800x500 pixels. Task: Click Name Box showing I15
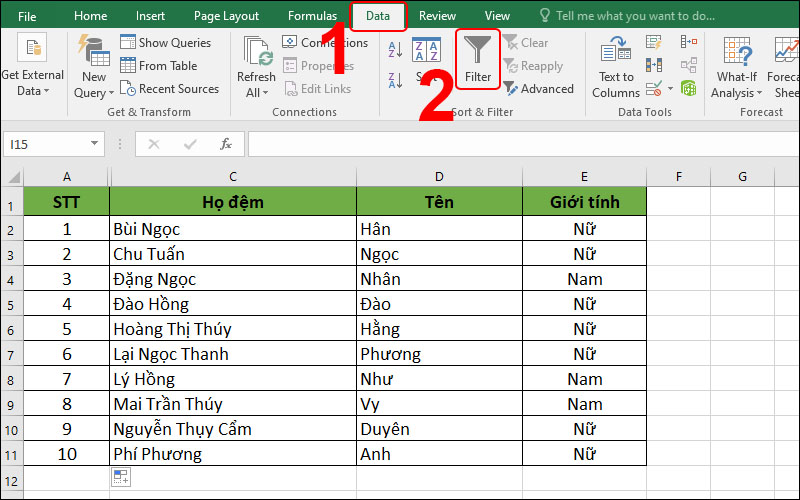(x=46, y=144)
